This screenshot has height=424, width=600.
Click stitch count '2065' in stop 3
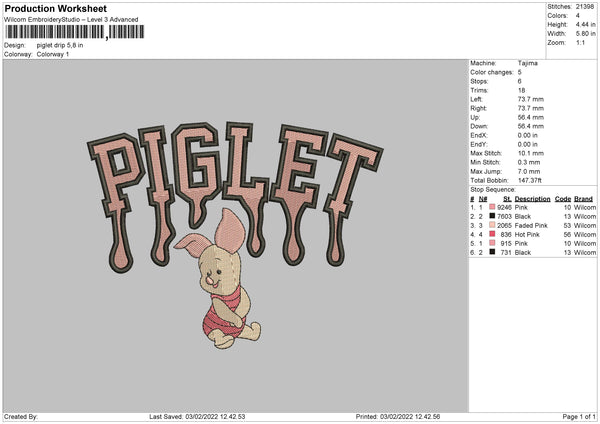(504, 225)
